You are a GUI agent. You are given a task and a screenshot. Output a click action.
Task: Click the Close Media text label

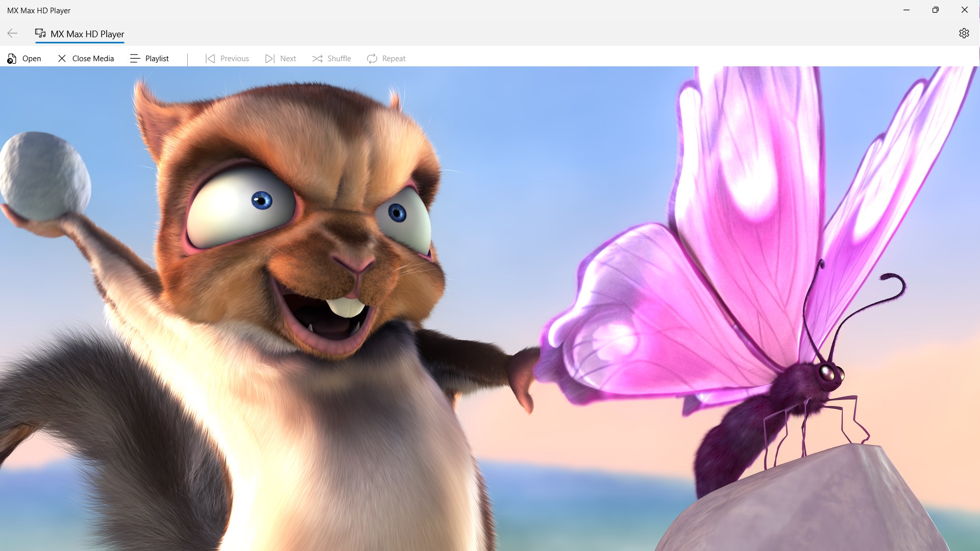[93, 58]
